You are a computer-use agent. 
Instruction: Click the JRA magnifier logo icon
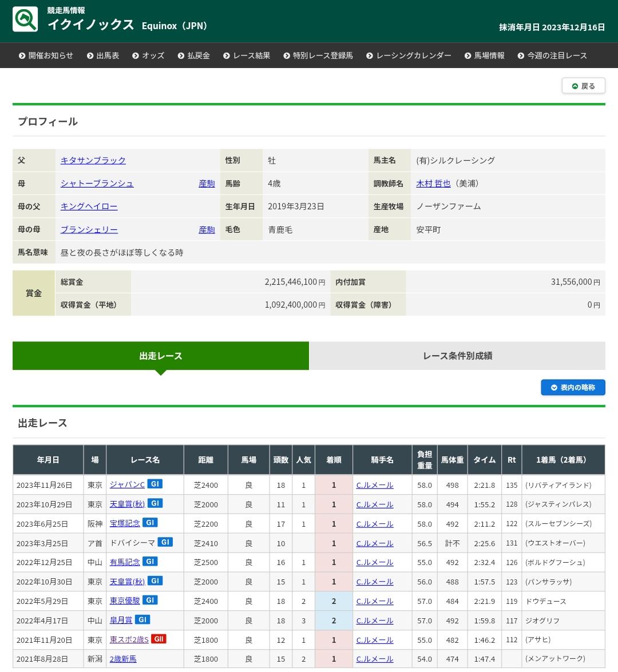pos(25,19)
